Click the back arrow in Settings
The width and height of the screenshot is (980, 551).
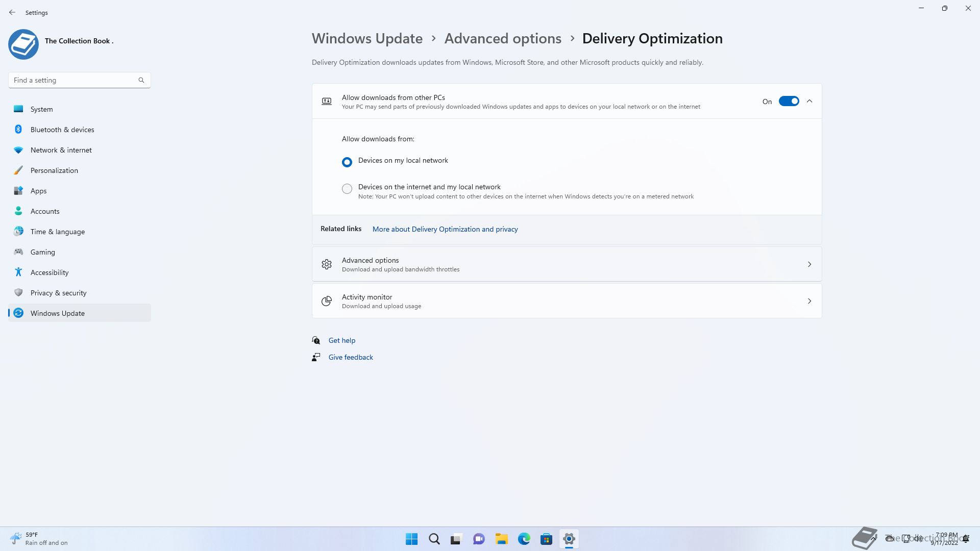[x=12, y=12]
